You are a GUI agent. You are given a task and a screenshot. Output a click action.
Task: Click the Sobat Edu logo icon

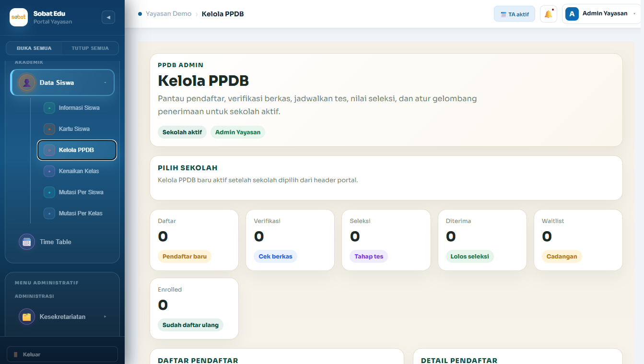coord(19,17)
